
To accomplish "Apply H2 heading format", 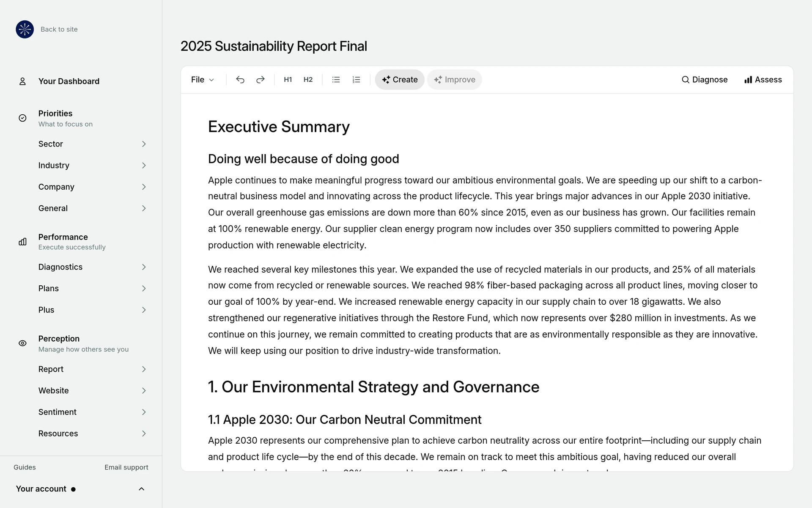I will (308, 80).
